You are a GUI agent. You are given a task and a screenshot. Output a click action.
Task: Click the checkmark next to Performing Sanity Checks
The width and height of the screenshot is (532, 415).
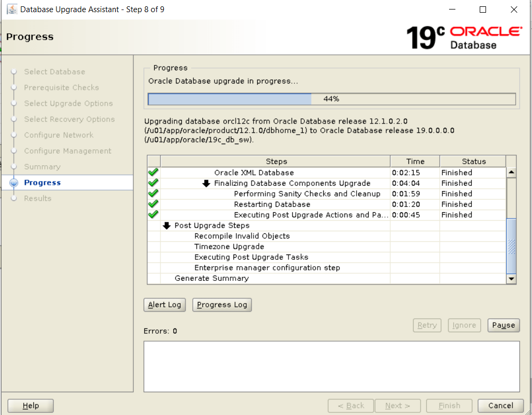pyautogui.click(x=153, y=194)
